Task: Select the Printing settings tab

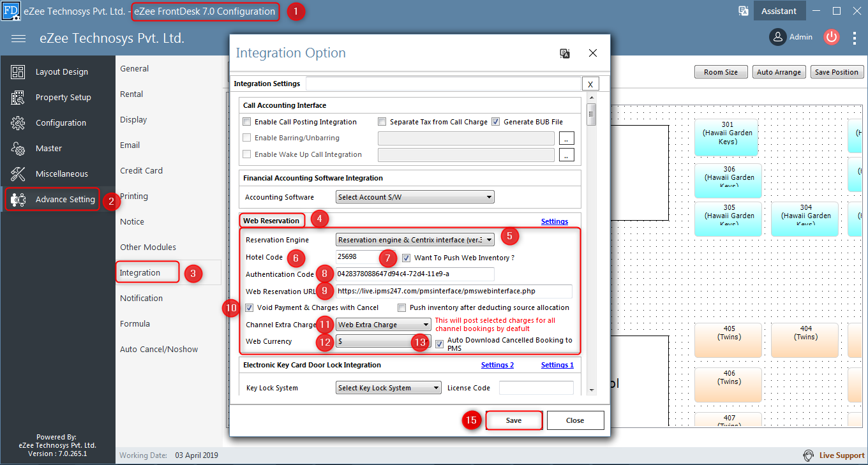Action: tap(134, 196)
